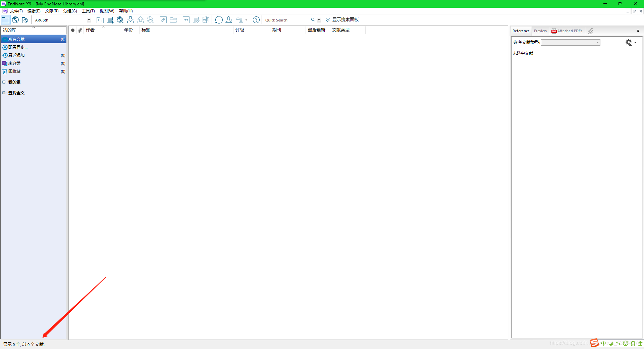Click Export upload-arrow icon

pyautogui.click(x=141, y=20)
